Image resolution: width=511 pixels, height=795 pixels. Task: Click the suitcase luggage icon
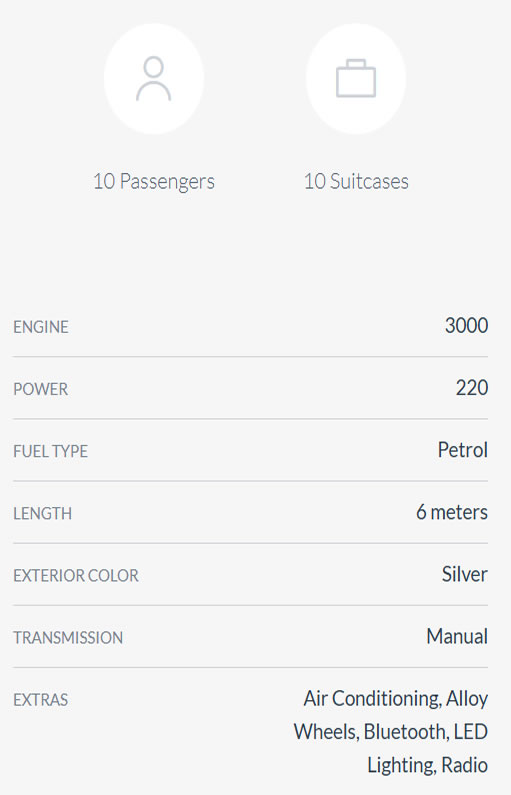tap(356, 79)
